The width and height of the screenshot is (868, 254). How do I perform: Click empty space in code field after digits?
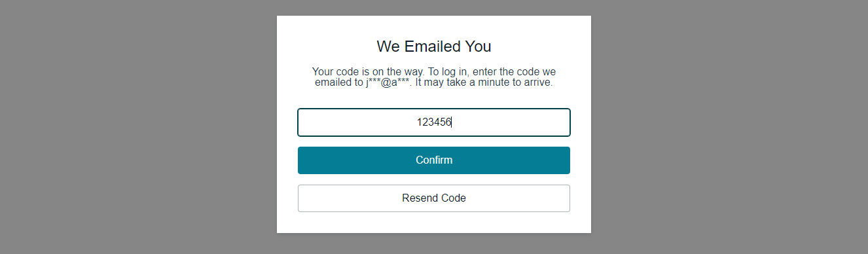(x=511, y=122)
